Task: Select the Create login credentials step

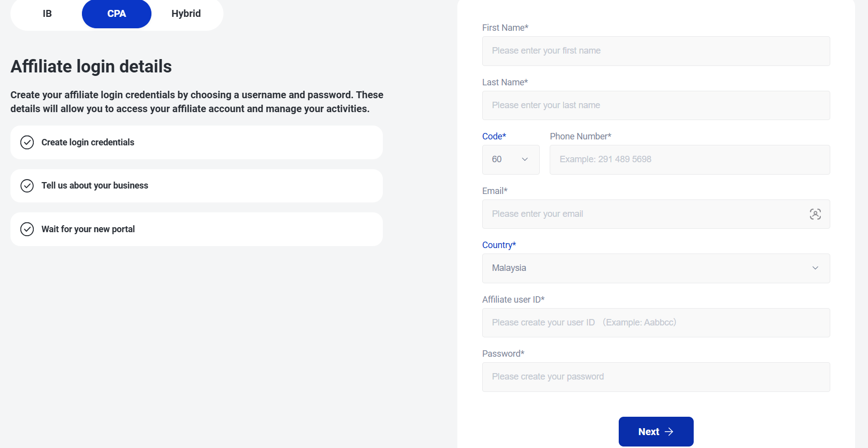Action: tap(196, 142)
